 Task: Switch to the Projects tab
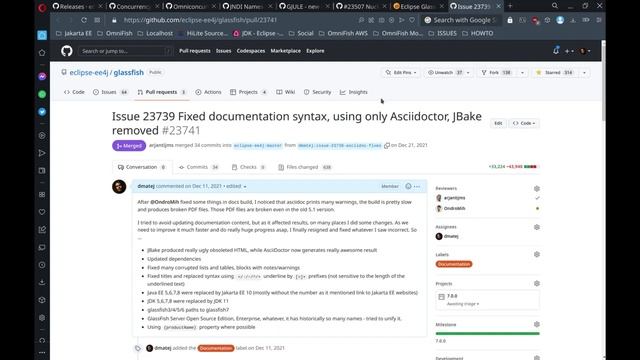click(x=248, y=92)
